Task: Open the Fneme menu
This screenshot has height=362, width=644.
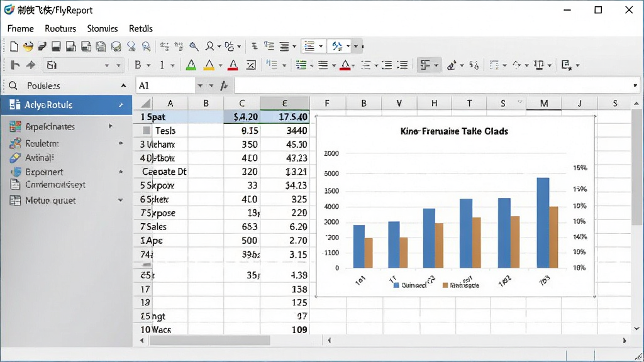Action: tap(21, 28)
